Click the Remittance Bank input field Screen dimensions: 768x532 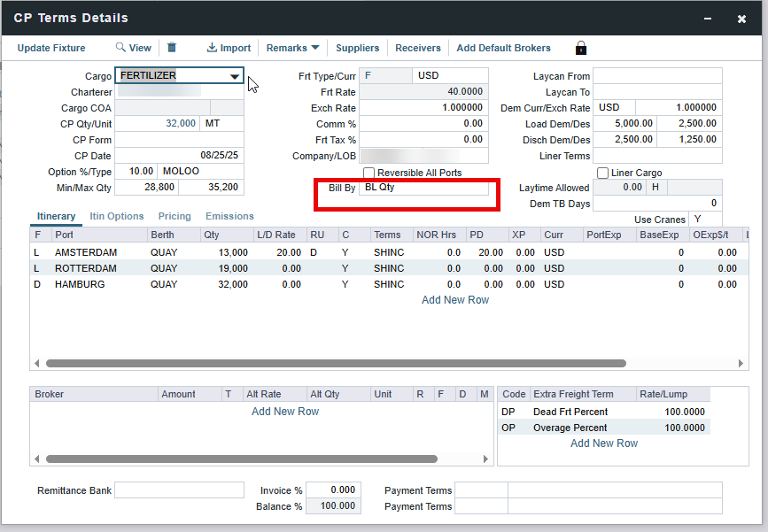(x=179, y=490)
